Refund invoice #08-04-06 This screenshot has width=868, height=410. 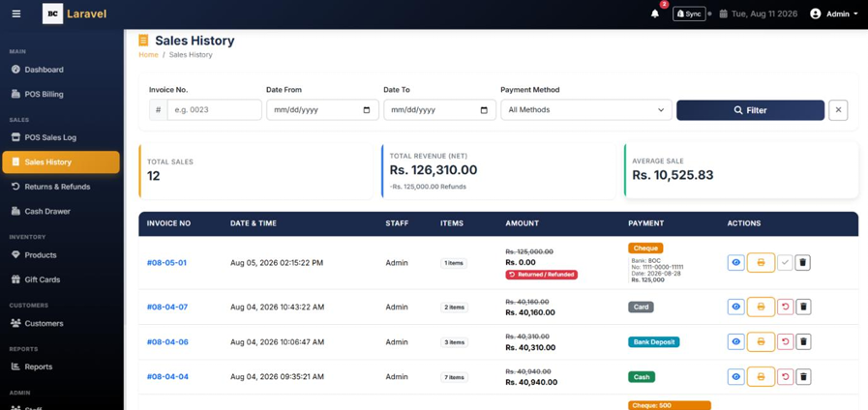(785, 342)
